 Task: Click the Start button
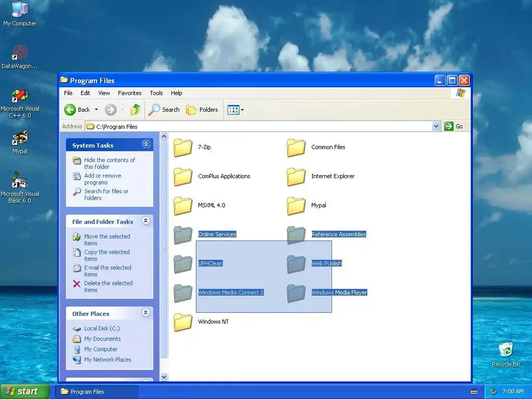[25, 391]
